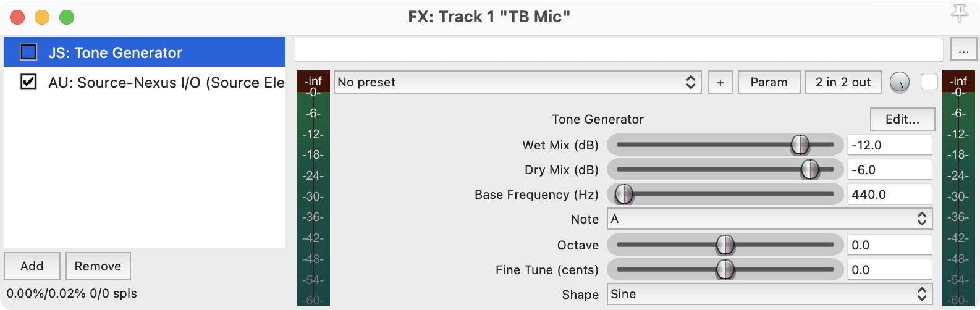Click the plus preset button
Image resolution: width=980 pixels, height=310 pixels.
point(720,82)
